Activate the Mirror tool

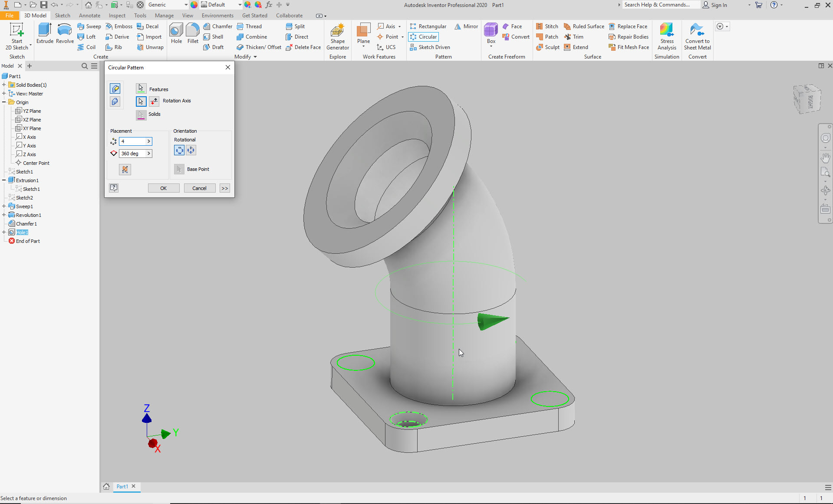[466, 26]
